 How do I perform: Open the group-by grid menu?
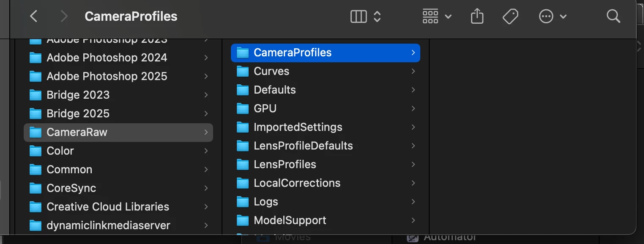click(x=437, y=17)
